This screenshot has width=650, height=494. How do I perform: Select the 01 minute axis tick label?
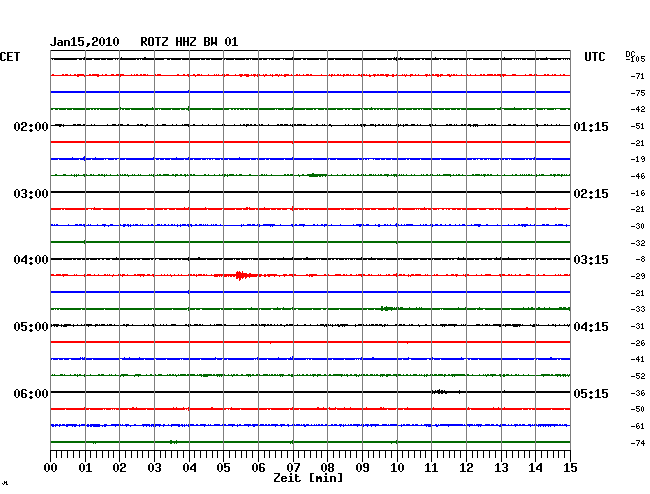[85, 468]
